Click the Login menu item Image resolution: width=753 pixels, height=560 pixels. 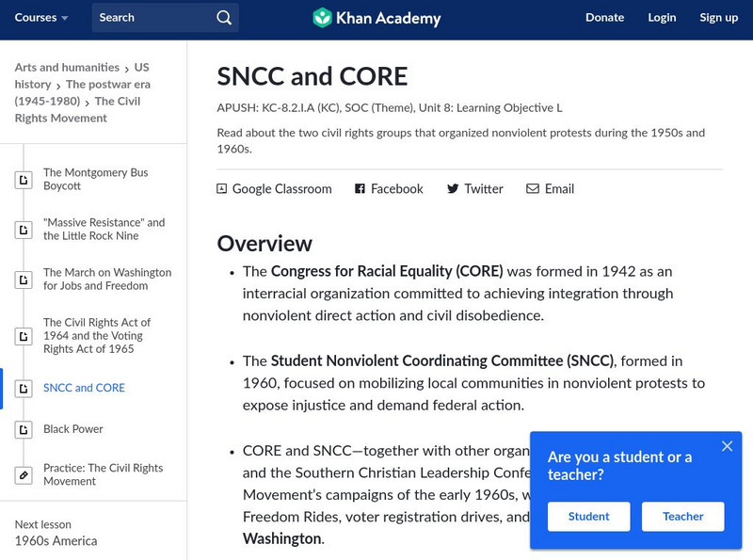pyautogui.click(x=662, y=18)
